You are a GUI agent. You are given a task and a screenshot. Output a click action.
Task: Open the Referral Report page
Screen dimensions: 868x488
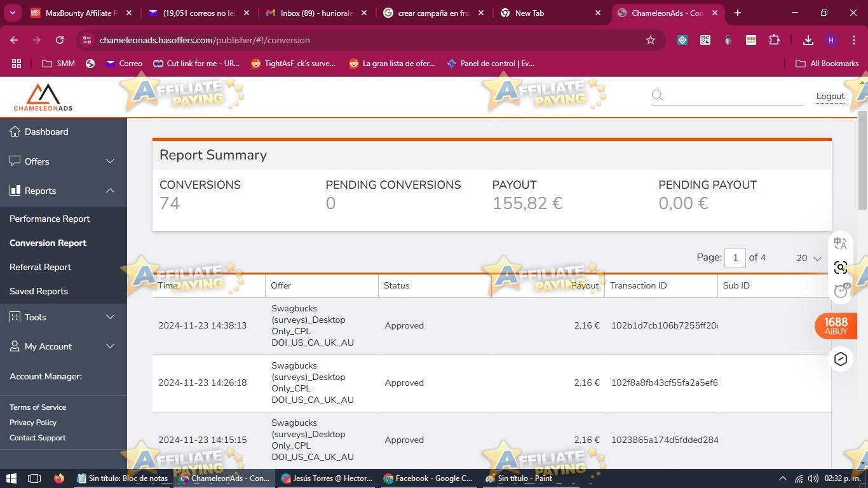click(40, 267)
